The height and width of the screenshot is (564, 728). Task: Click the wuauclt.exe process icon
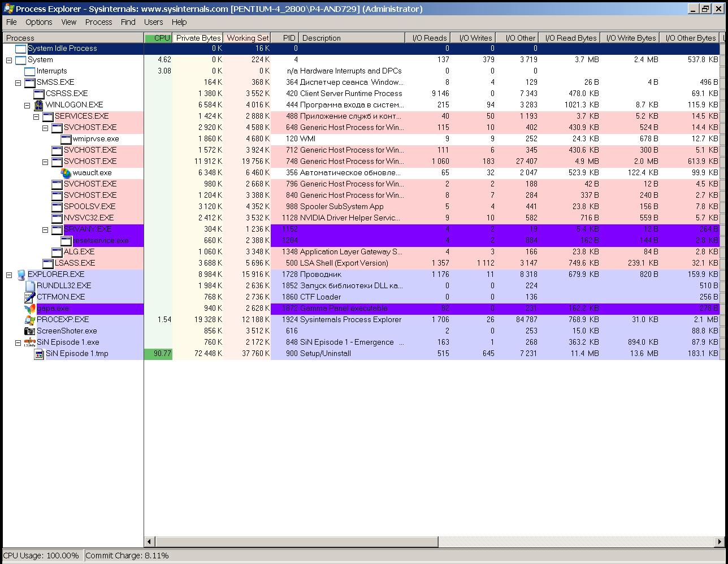pyautogui.click(x=66, y=173)
